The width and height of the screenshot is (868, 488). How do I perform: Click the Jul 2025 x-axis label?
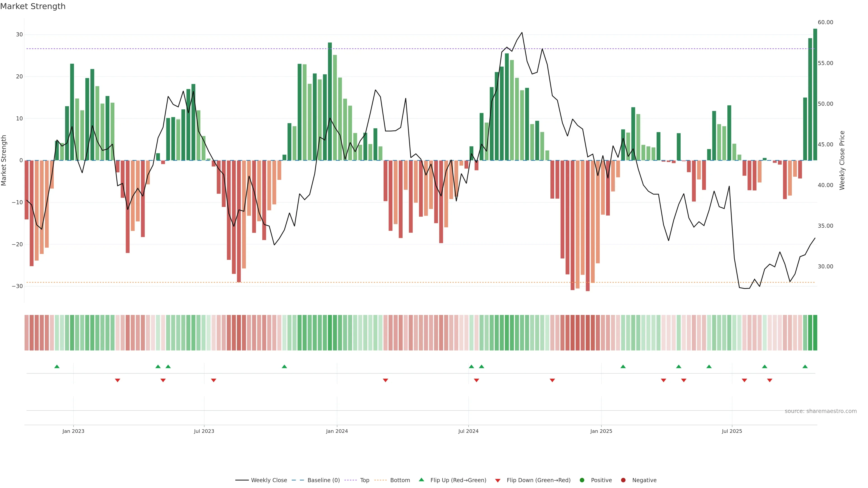(x=731, y=431)
